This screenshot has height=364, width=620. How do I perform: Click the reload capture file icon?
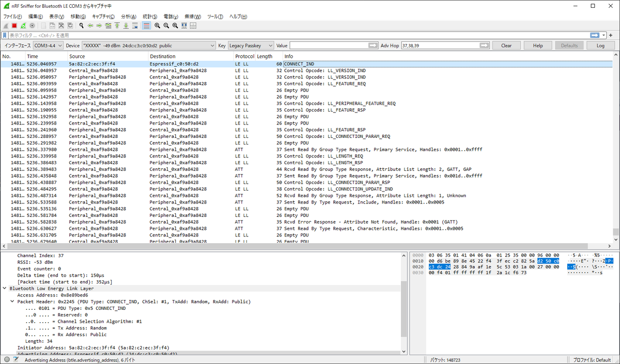click(70, 25)
